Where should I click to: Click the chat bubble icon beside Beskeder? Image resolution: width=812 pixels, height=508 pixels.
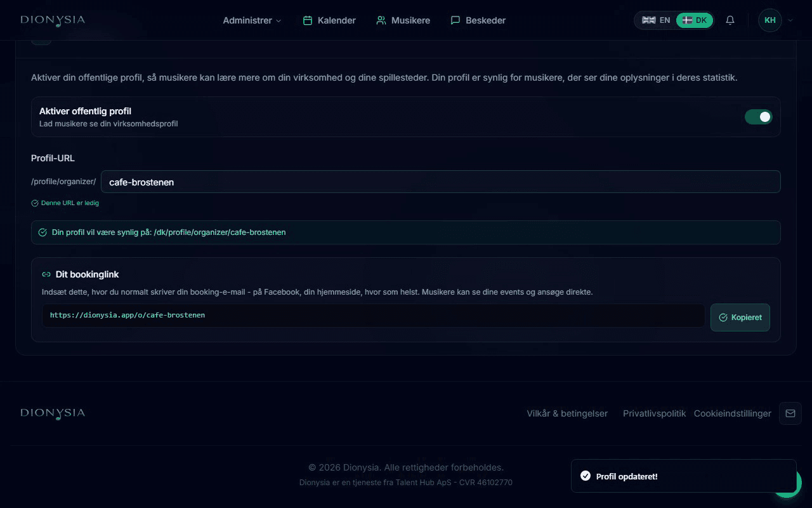click(455, 20)
